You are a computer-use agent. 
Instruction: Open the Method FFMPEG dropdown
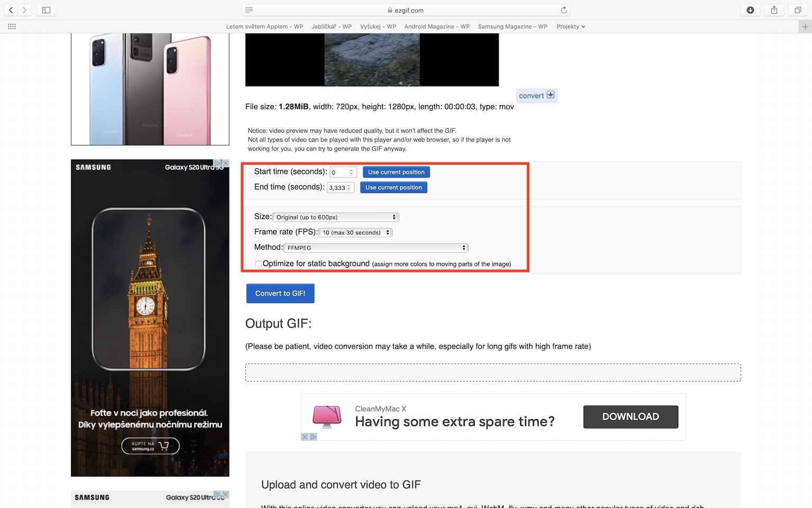[376, 248]
